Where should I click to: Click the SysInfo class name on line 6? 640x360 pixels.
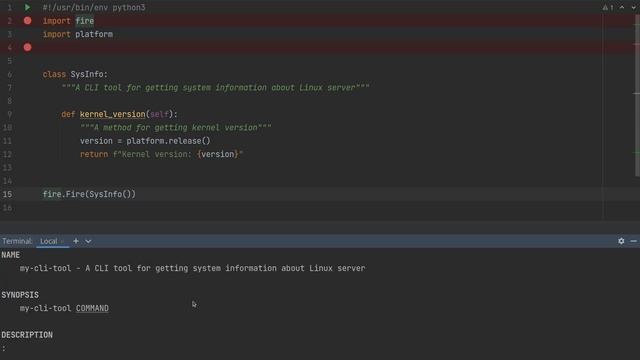[87, 74]
